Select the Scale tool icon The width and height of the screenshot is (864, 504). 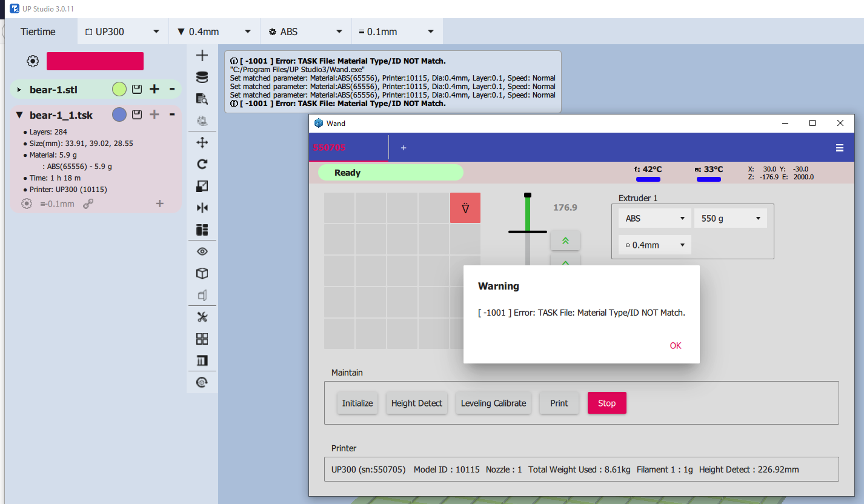tap(202, 186)
